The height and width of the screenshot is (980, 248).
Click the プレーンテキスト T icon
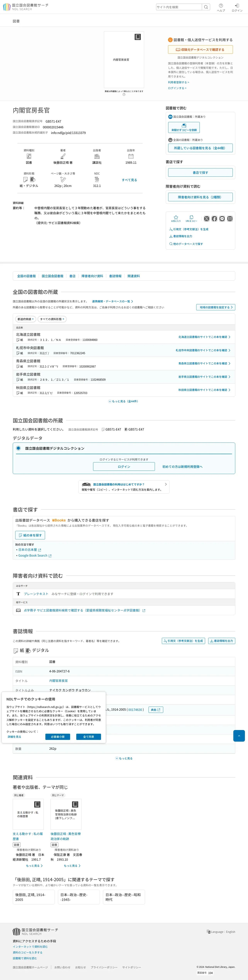(x=18, y=594)
